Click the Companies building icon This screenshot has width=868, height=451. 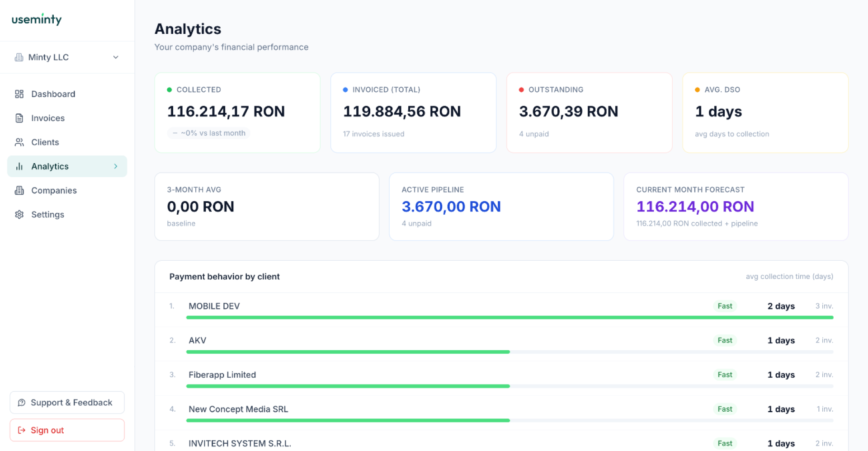[x=19, y=190]
